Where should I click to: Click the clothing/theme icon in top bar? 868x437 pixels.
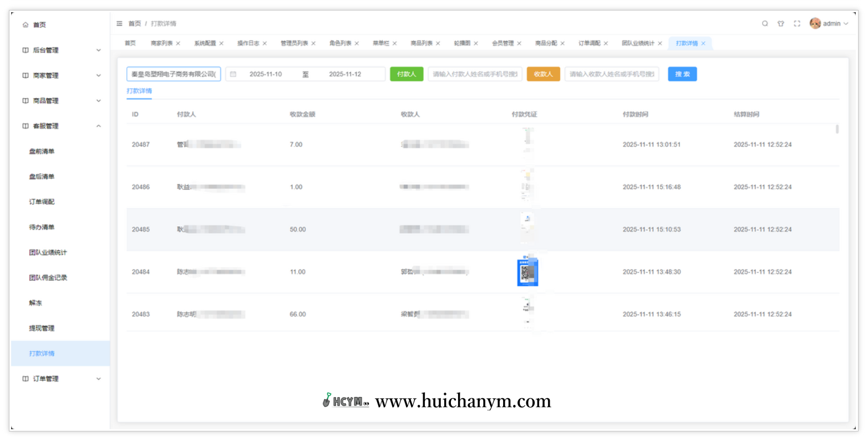point(781,24)
